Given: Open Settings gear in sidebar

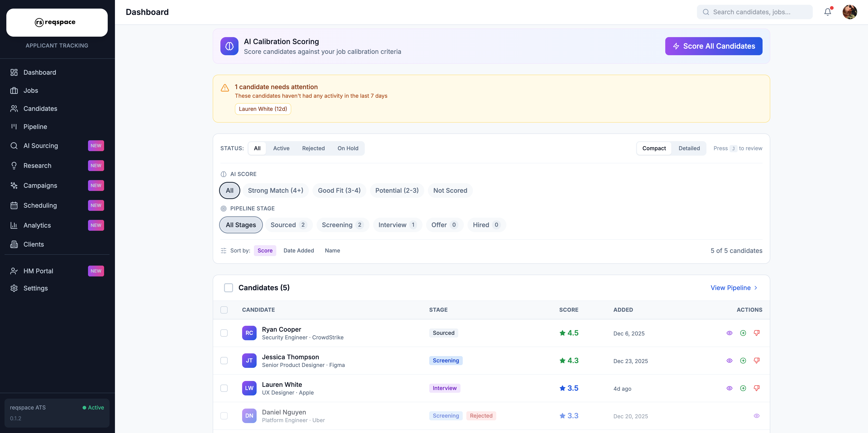Looking at the screenshot, I should click(x=14, y=288).
